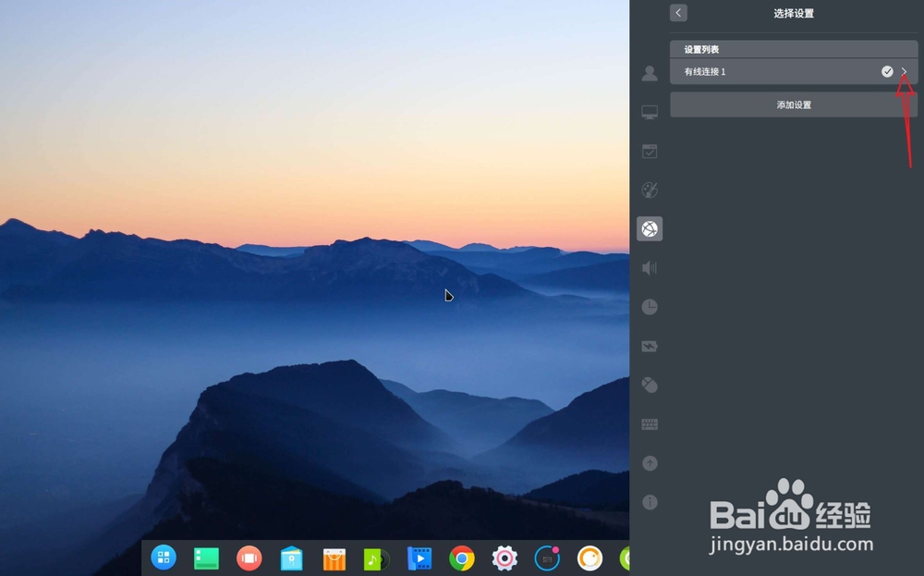Open Sound settings via speaker icon
This screenshot has height=576, width=924.
[x=650, y=267]
